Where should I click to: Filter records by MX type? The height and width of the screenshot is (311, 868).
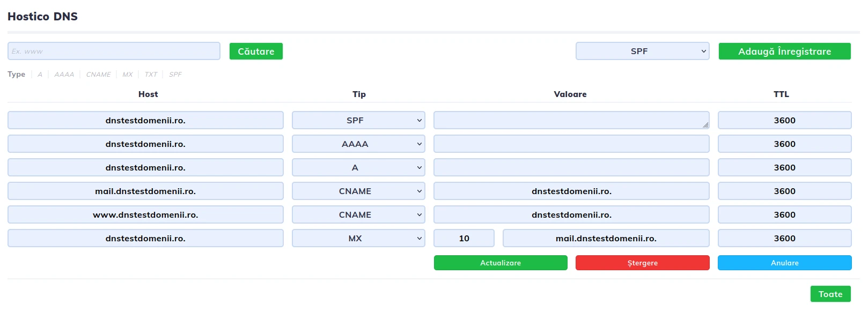pyautogui.click(x=127, y=75)
